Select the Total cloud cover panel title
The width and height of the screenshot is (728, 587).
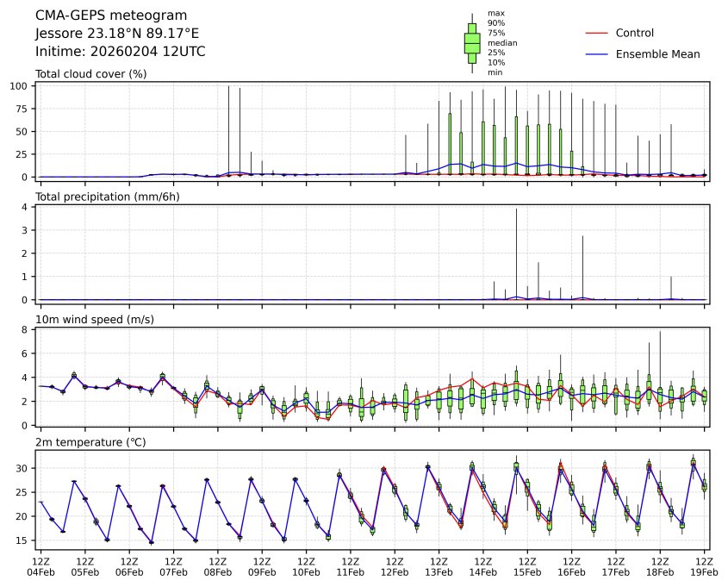pyautogui.click(x=90, y=74)
